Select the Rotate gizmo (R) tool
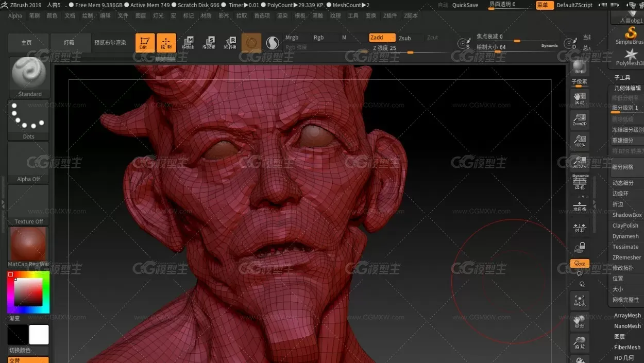Image resolution: width=644 pixels, height=363 pixels. coord(230,43)
